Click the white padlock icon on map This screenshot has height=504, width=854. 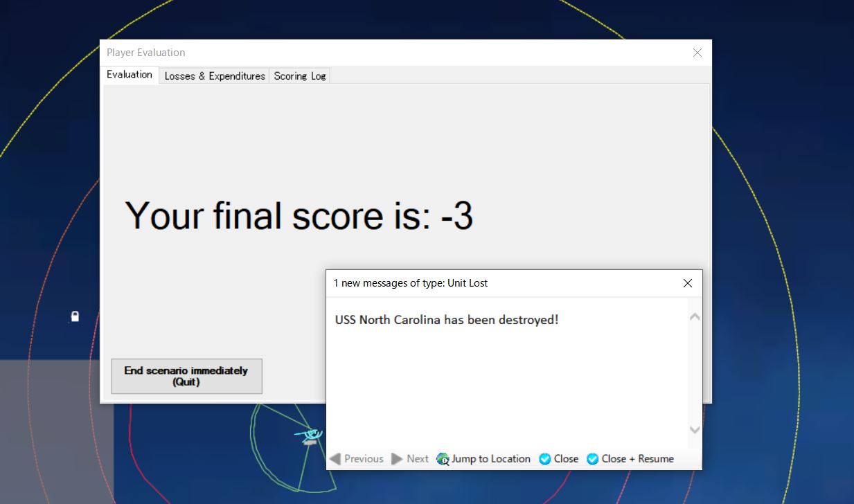coord(75,316)
